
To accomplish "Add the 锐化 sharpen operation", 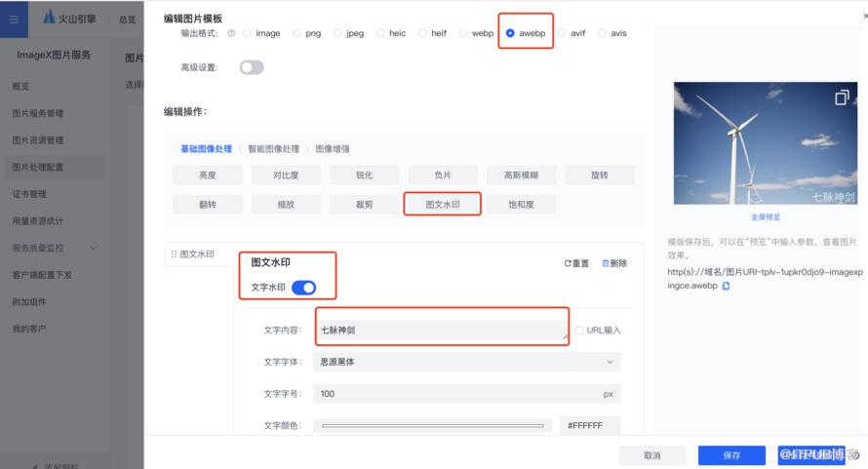I will (x=364, y=175).
